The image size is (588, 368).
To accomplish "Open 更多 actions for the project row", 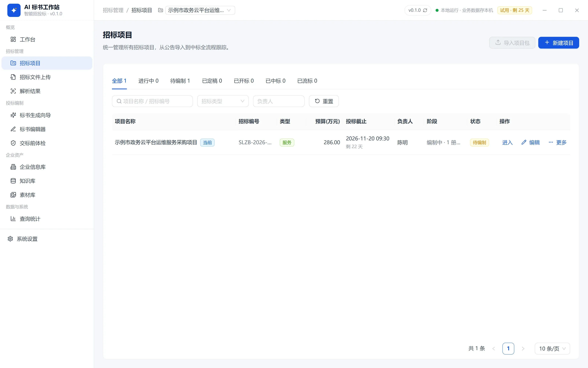I will 557,142.
